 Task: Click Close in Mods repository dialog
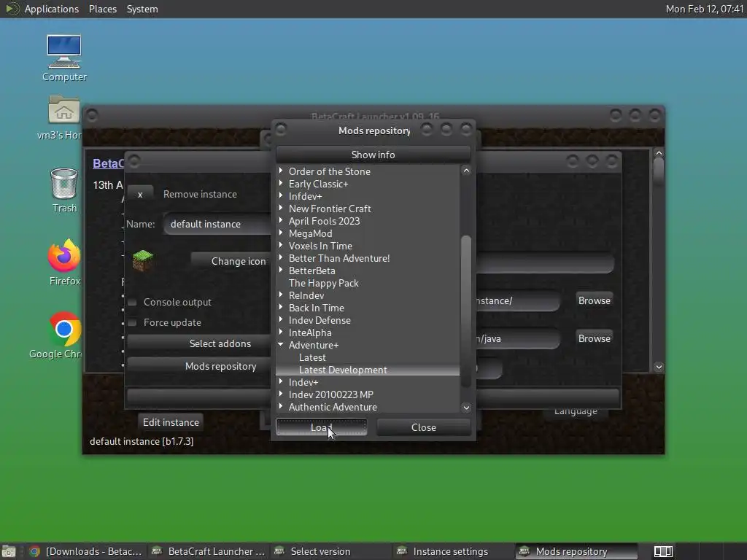(x=424, y=427)
